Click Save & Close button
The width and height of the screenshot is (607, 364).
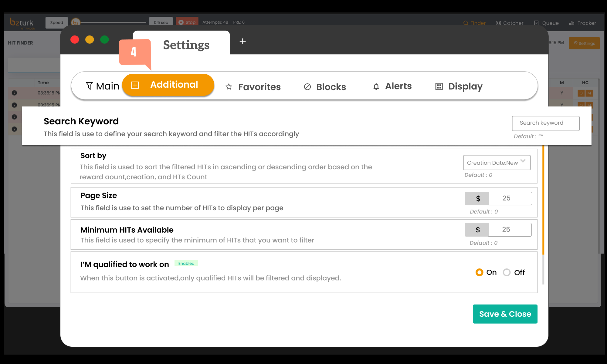pyautogui.click(x=505, y=314)
